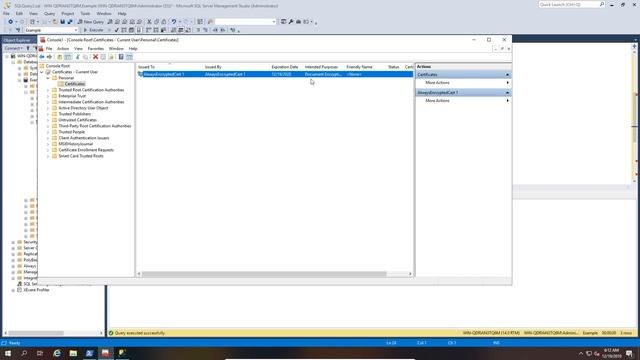Click the Save All icon in SSMS toolbar
The width and height of the screenshot is (640, 360).
pos(70,22)
